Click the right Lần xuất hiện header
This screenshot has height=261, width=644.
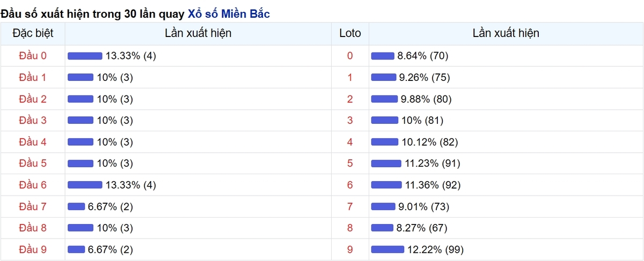[506, 33]
